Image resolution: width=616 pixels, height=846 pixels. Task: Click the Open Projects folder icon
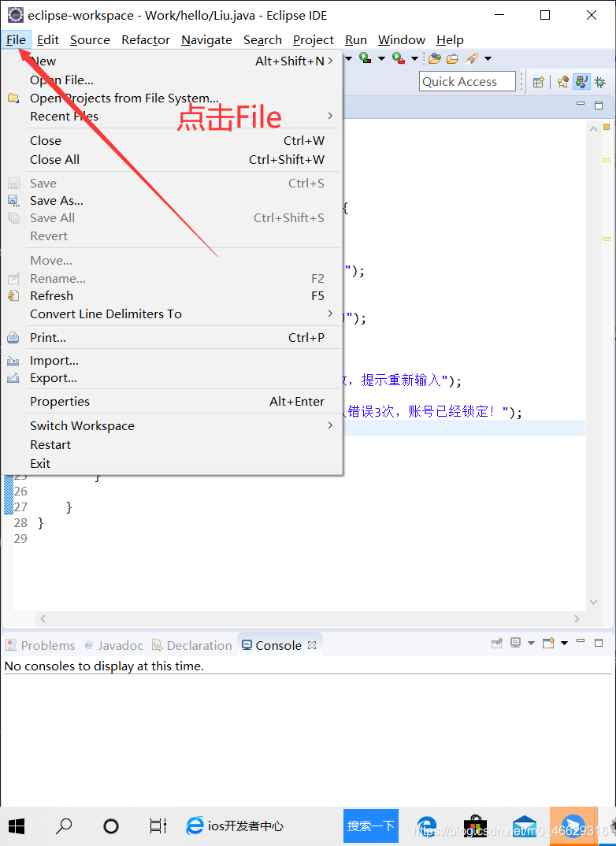point(13,98)
